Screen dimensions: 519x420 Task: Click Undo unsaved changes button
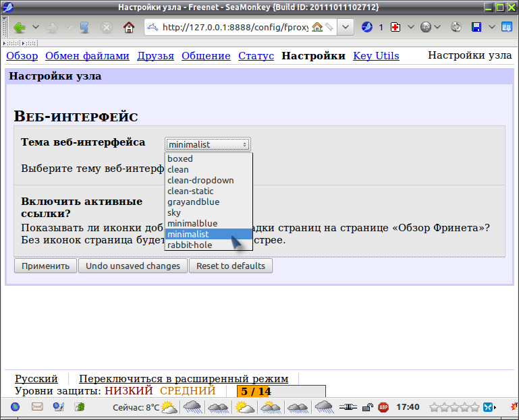click(x=133, y=266)
